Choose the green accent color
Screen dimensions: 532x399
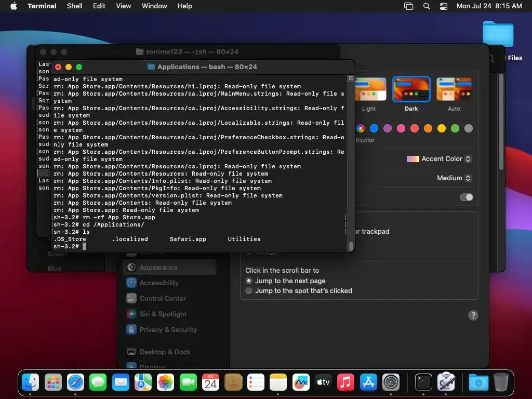point(455,128)
